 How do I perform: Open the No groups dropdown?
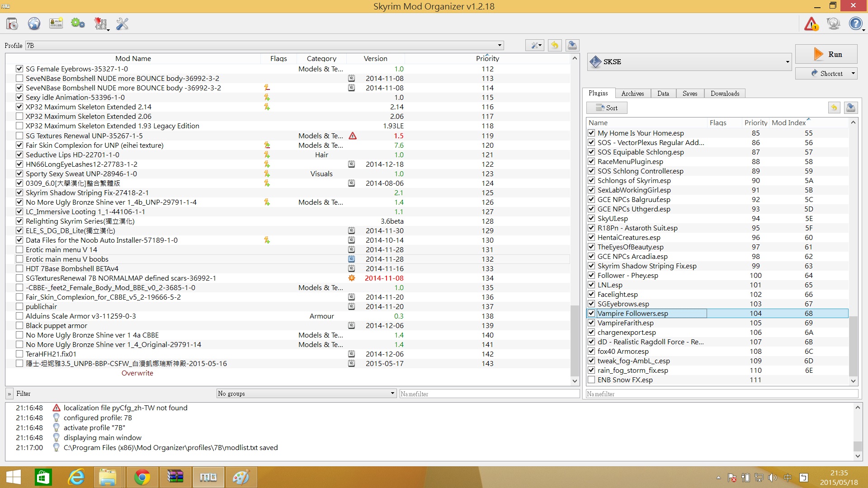(307, 393)
